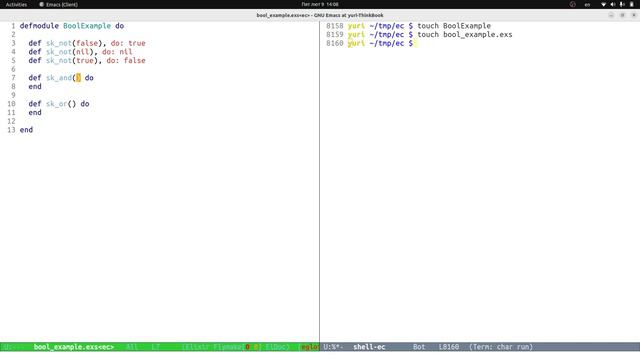Image resolution: width=640 pixels, height=360 pixels.
Task: Click sk_not on the line with (nil)
Action: [x=59, y=52]
